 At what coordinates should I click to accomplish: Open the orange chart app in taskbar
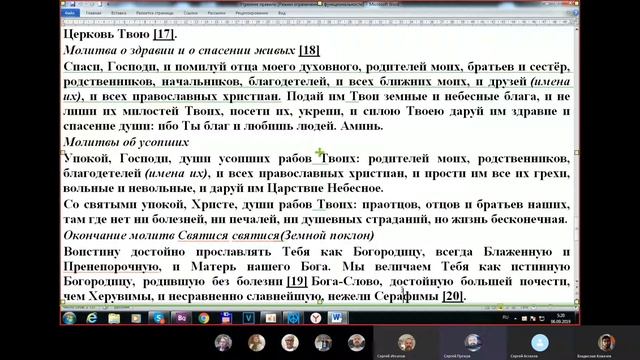point(270,318)
